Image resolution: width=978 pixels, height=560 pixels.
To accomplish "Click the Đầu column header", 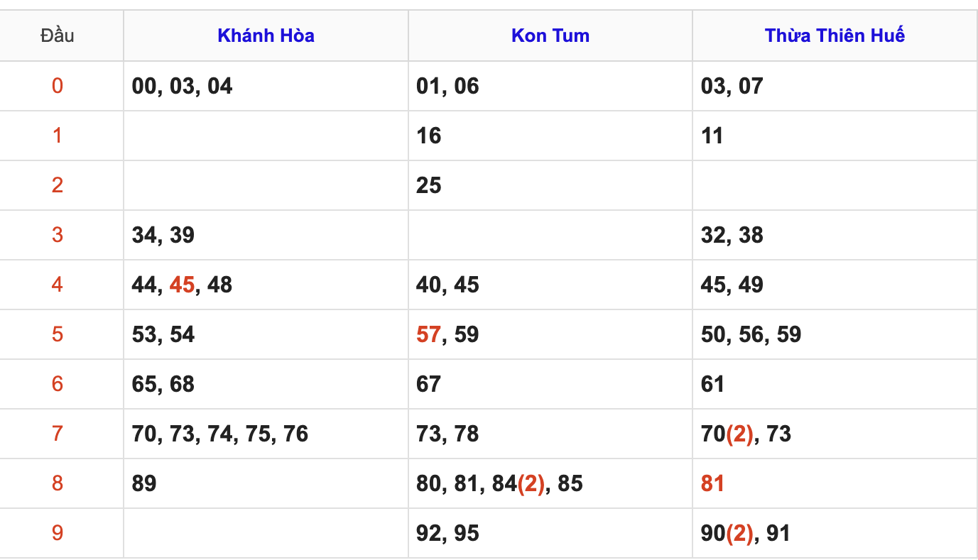I will click(58, 35).
